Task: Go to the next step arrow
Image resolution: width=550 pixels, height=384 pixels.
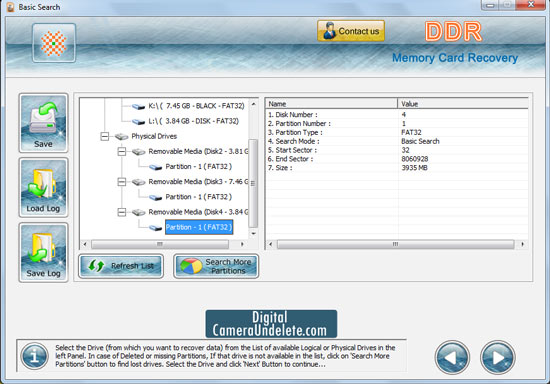Action: click(x=497, y=357)
